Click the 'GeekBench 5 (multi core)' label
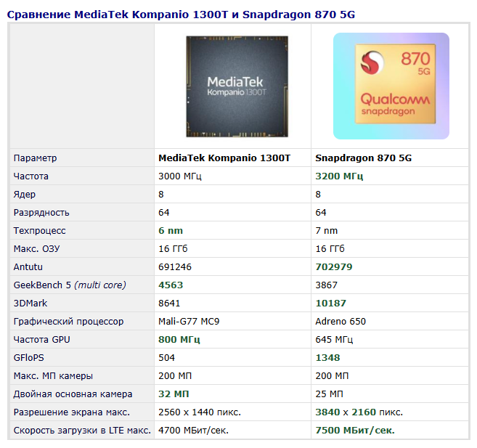The width and height of the screenshot is (477, 448). point(70,285)
